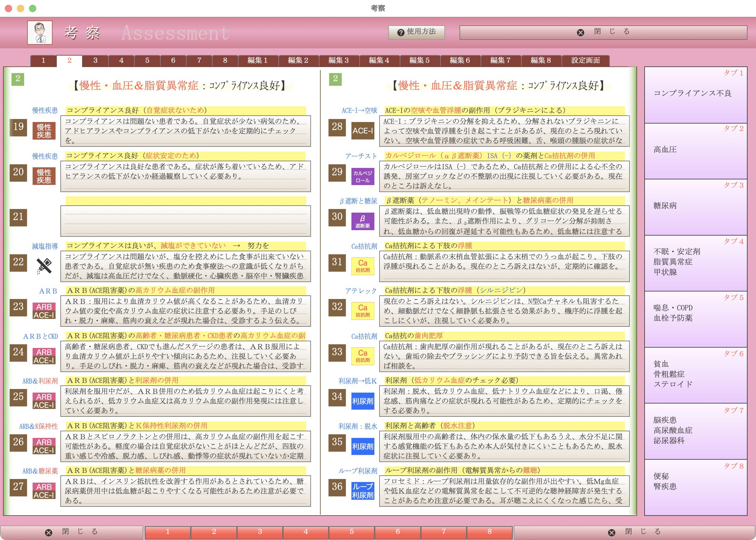This screenshot has height=540, width=756.
Task: Switch to tab 3
Action: pos(95,60)
